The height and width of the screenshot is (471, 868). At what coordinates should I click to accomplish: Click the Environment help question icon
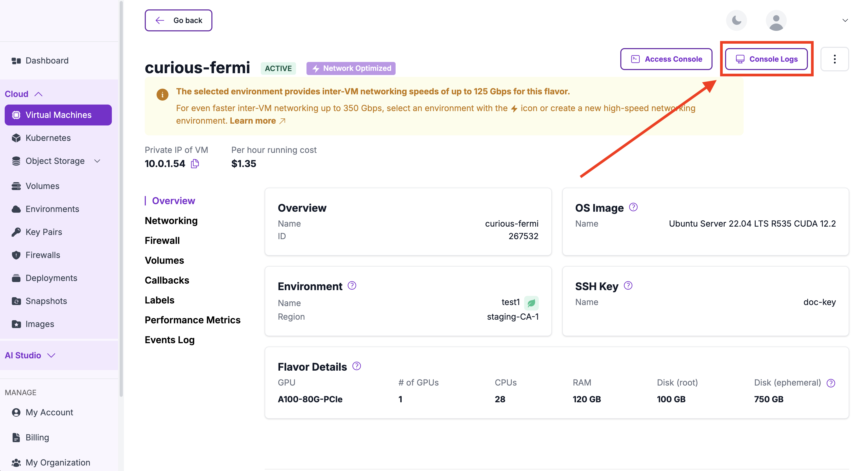352,286
